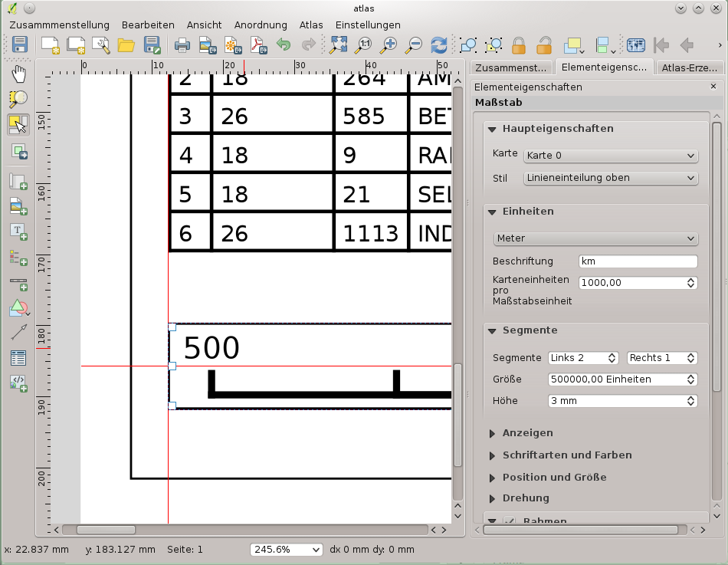Choose the Add image tool
The width and height of the screenshot is (728, 565).
(x=18, y=206)
